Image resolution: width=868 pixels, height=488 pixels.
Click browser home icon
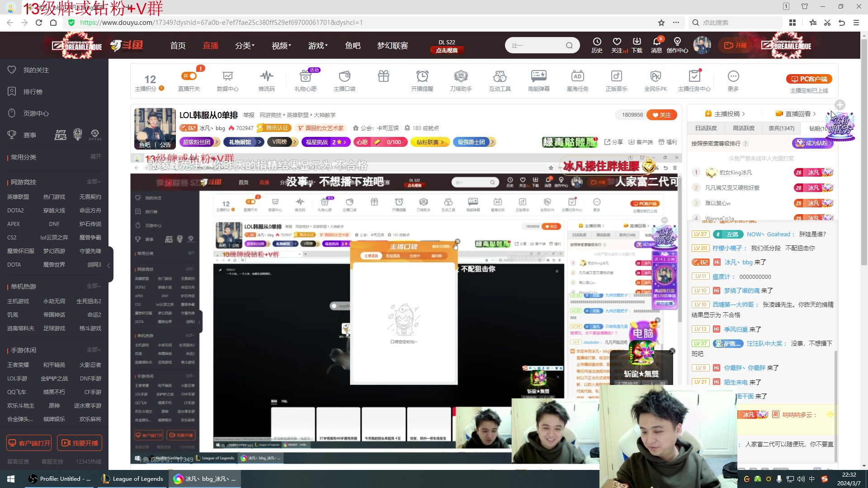pyautogui.click(x=53, y=23)
